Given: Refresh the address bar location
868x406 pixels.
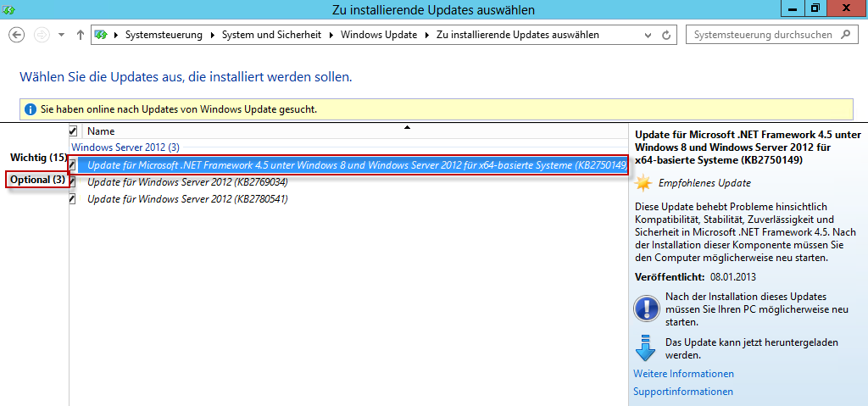Looking at the screenshot, I should (666, 35).
